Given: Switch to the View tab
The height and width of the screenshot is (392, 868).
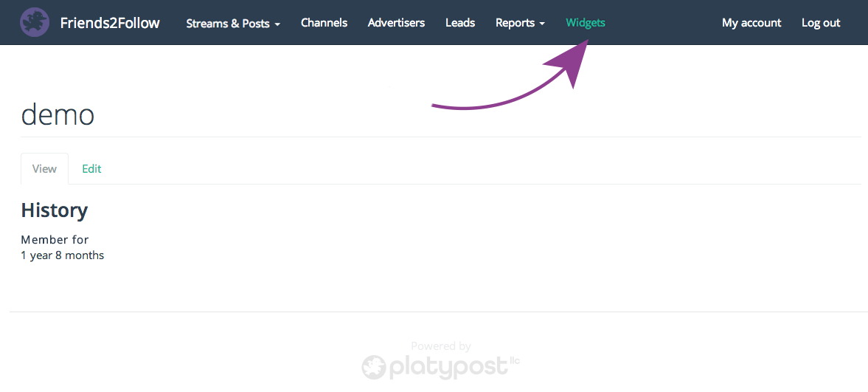Looking at the screenshot, I should [44, 169].
